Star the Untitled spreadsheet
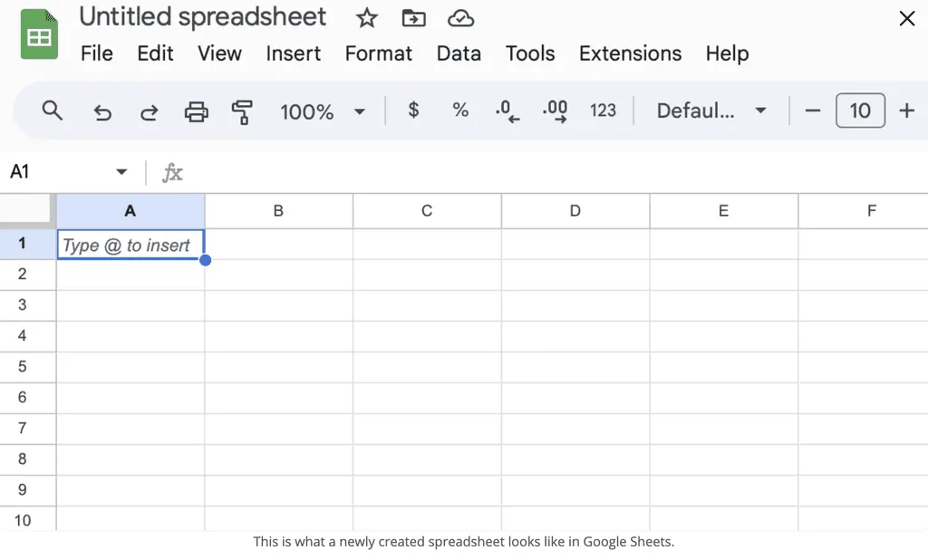The width and height of the screenshot is (928, 560). (x=366, y=17)
